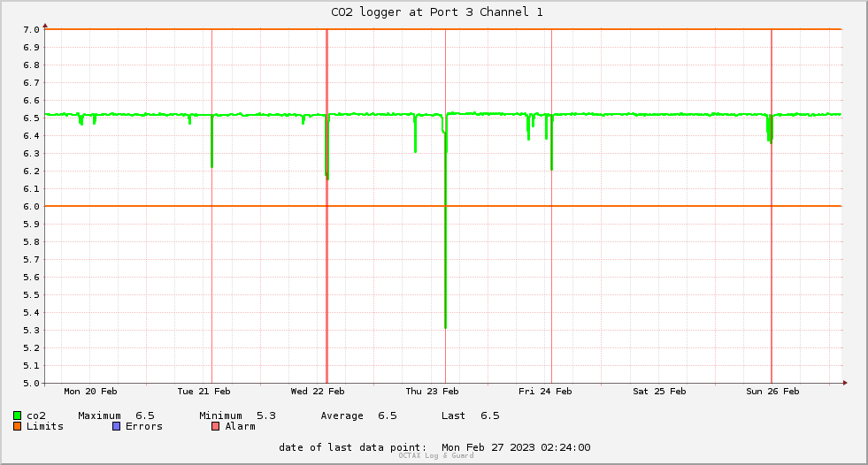Click the 'Tue 21 Feb' axis label
Image resolution: width=868 pixels, height=465 pixels.
click(204, 391)
